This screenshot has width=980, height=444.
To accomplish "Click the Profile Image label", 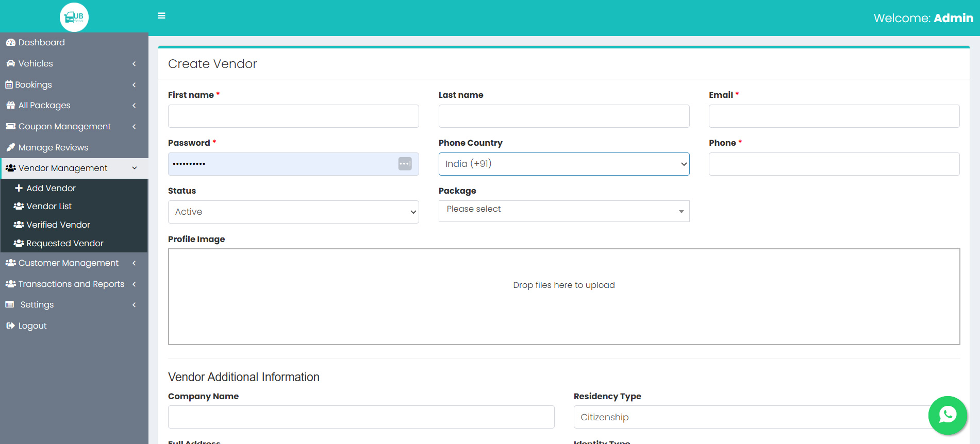I will click(x=196, y=239).
